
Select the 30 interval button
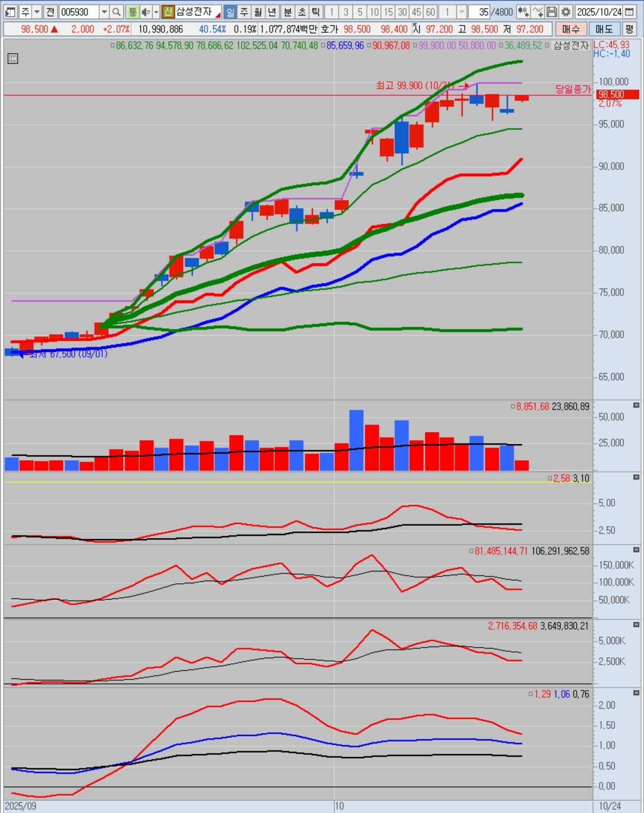pos(402,12)
